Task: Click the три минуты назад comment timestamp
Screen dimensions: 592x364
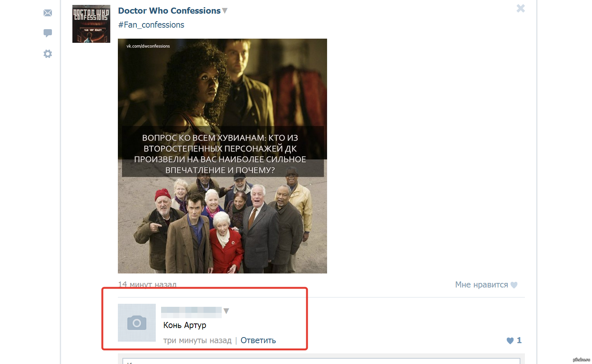Action: (197, 341)
